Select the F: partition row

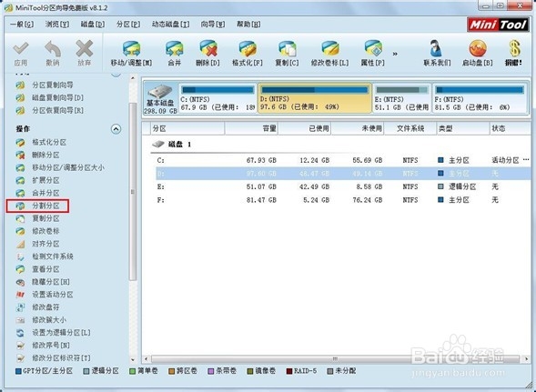tap(343, 200)
